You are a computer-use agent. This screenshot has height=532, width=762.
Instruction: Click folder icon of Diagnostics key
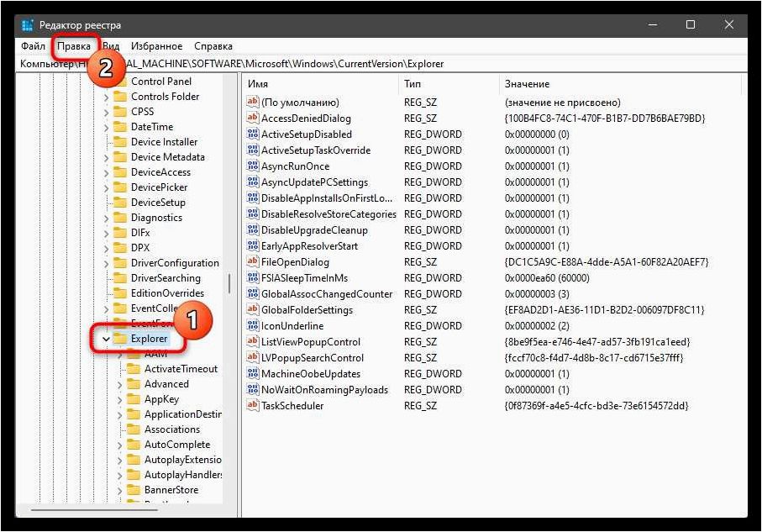tap(120, 218)
